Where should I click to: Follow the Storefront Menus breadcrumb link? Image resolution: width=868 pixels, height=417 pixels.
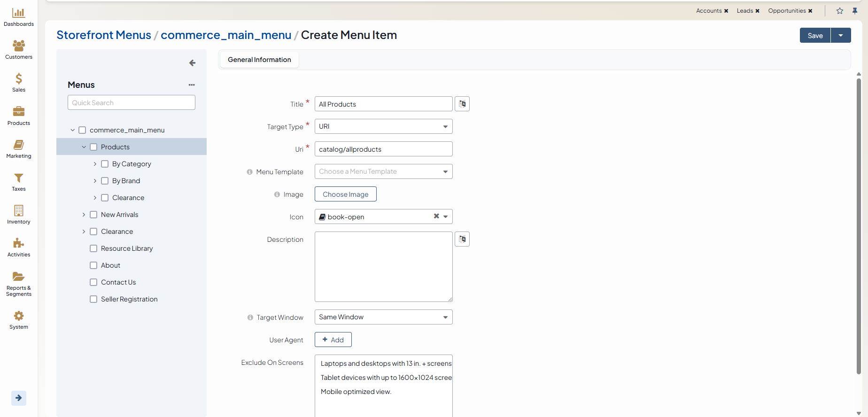(x=104, y=35)
